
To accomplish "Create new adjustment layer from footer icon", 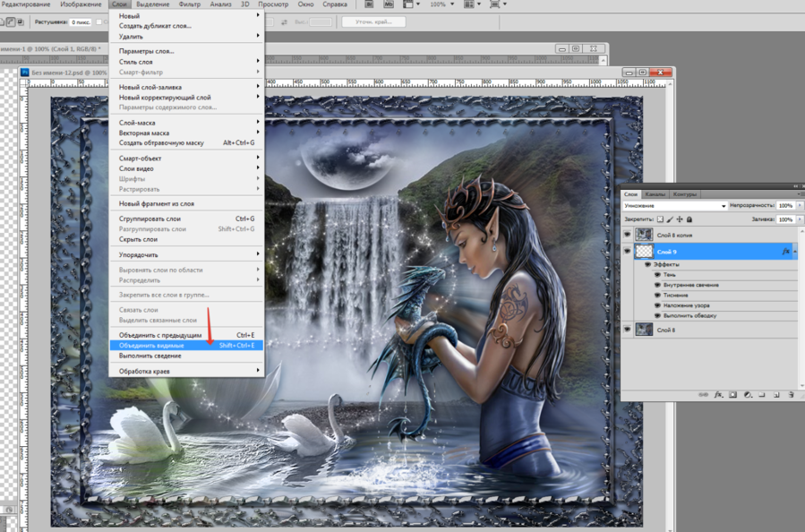I will tap(748, 395).
